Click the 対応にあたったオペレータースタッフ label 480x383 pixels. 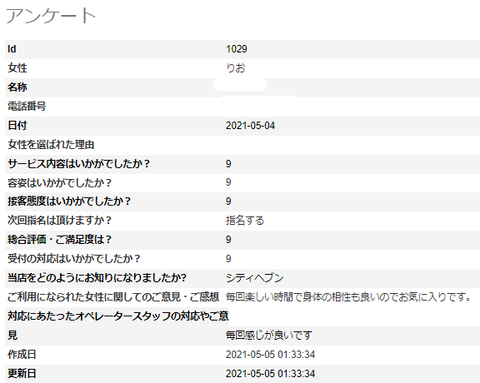click(x=118, y=316)
